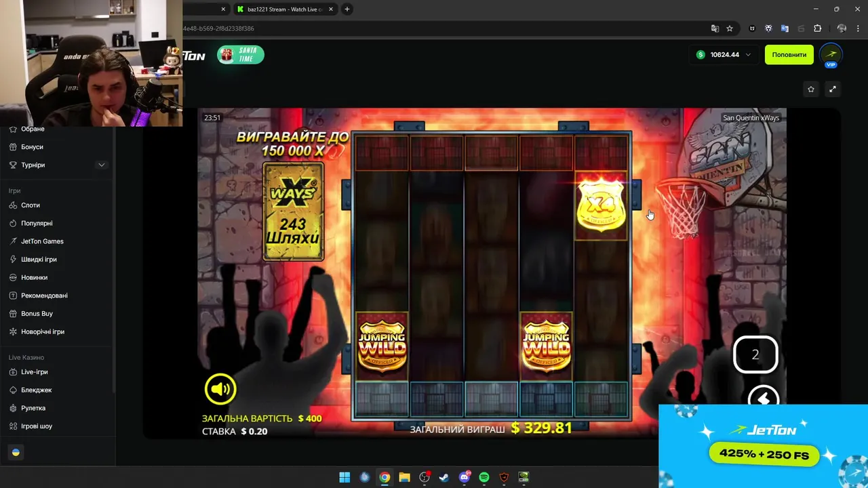The image size is (868, 488).
Task: Click the green dollar currency icon
Action: (x=701, y=55)
